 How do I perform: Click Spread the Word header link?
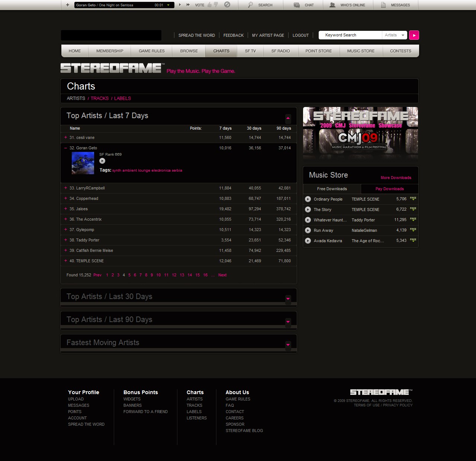click(197, 35)
